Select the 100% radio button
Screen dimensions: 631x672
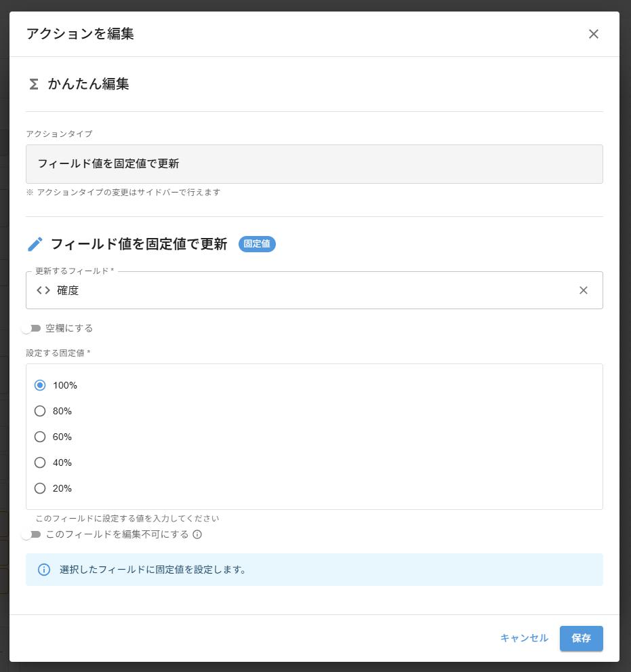40,385
